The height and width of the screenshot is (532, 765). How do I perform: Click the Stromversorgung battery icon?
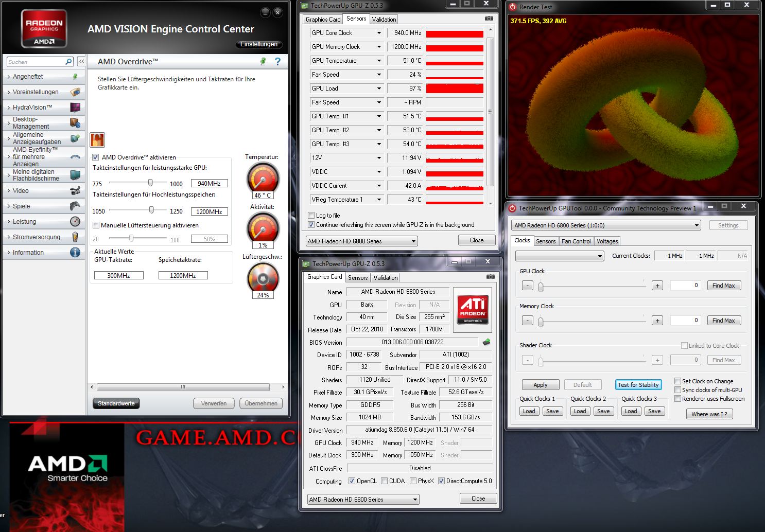(75, 237)
